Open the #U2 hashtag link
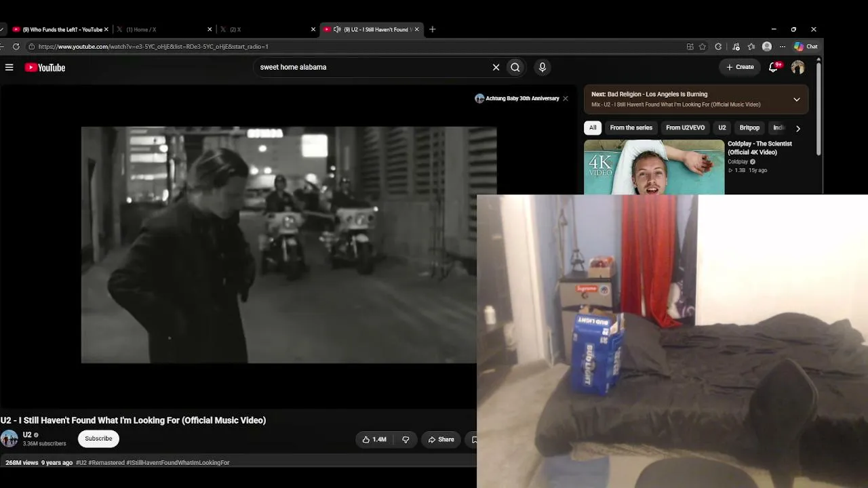The height and width of the screenshot is (488, 868). tap(81, 463)
